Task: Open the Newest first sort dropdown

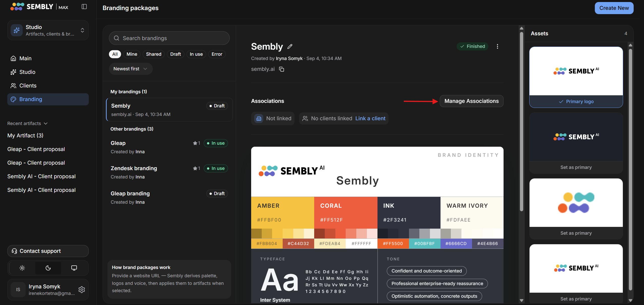Action: pyautogui.click(x=131, y=69)
